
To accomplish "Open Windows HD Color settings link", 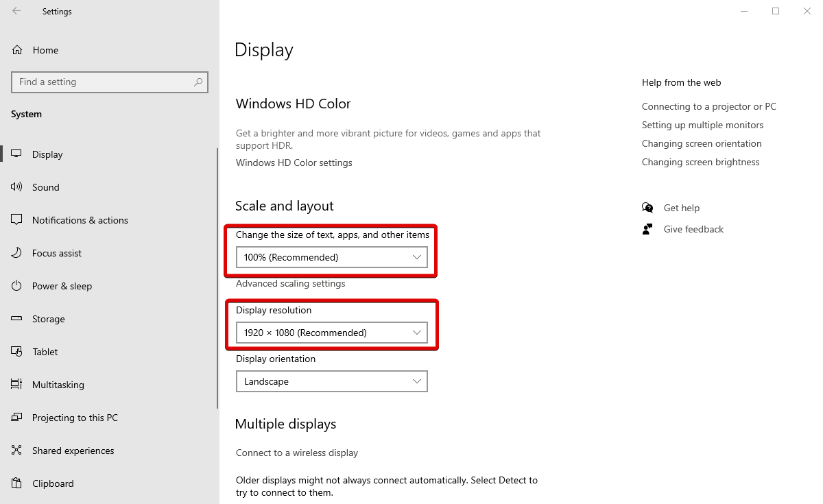I will [294, 163].
